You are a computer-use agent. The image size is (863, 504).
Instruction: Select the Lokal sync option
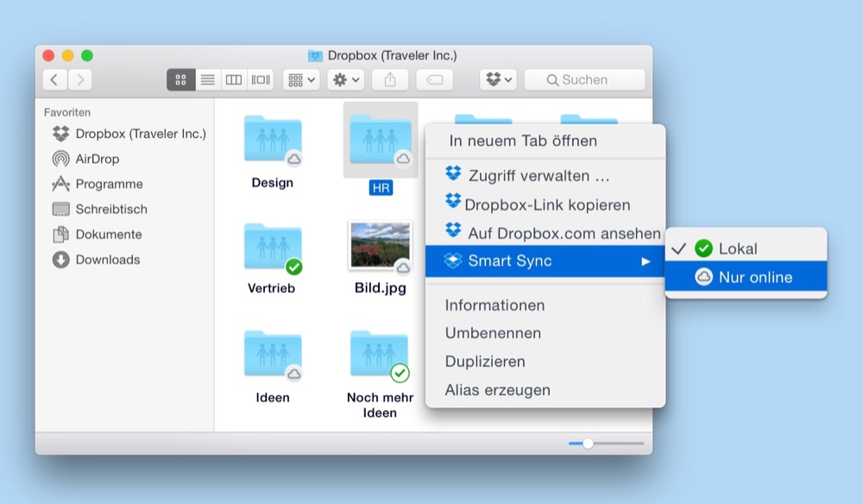click(x=737, y=249)
